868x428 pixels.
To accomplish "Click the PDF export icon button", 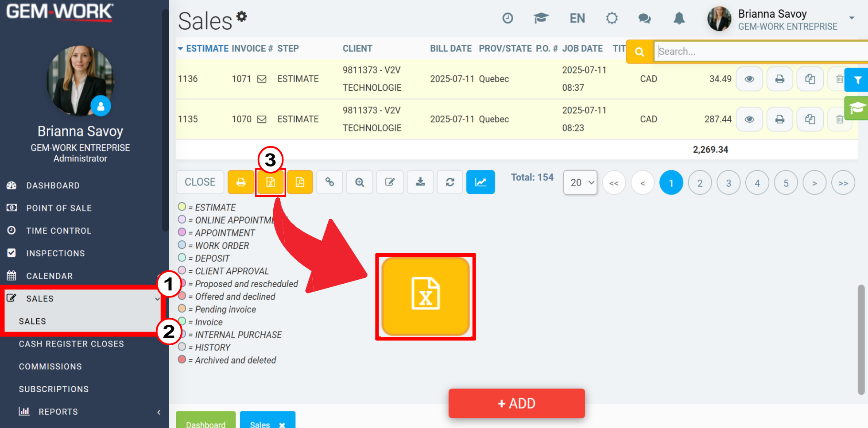I will click(300, 182).
